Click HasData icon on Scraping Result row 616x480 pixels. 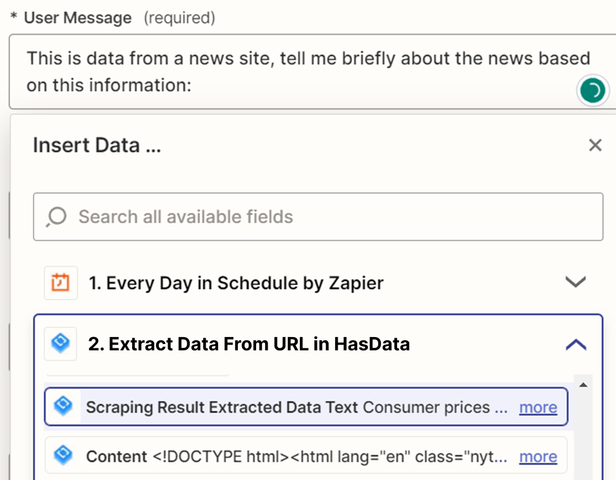click(x=64, y=407)
